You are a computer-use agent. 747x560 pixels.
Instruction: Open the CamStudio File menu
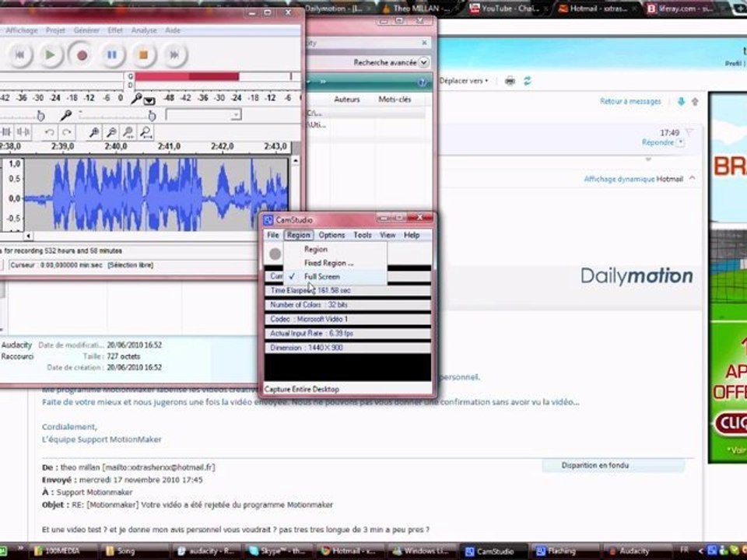pyautogui.click(x=273, y=235)
